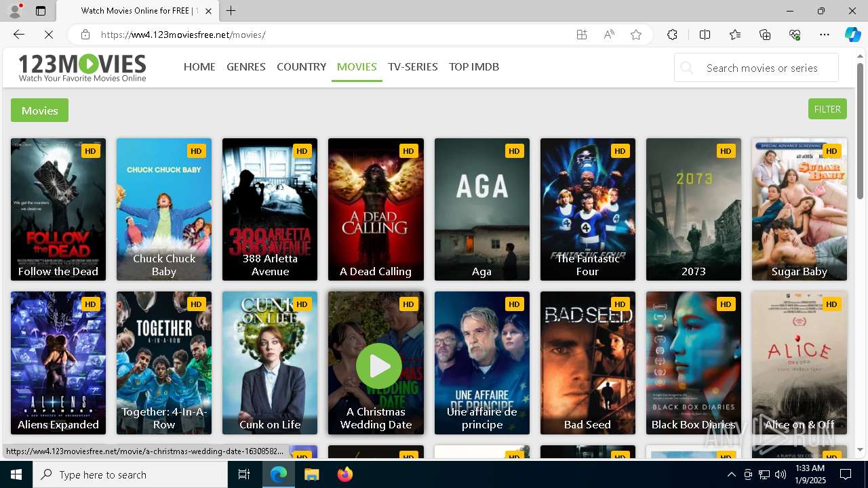This screenshot has width=868, height=488.
Task: Open File Explorer from taskbar
Action: pyautogui.click(x=311, y=474)
